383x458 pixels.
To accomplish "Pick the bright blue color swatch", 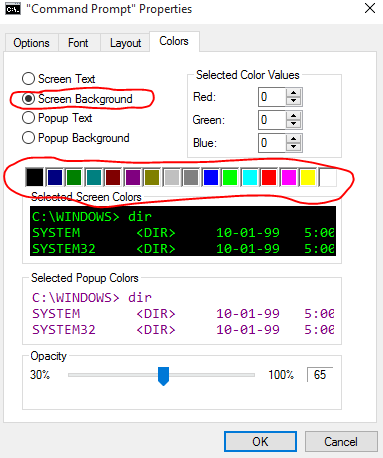I will click(210, 177).
